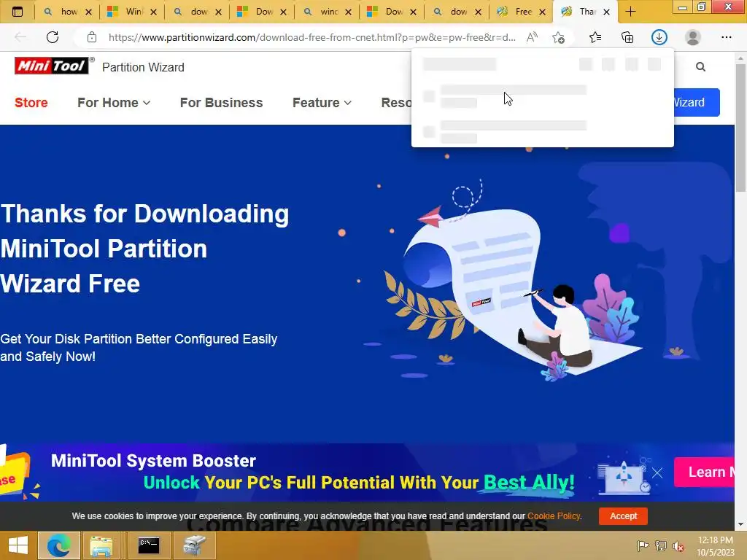This screenshot has height=560, width=747.
Task: View site information lock icon
Action: pyautogui.click(x=92, y=37)
